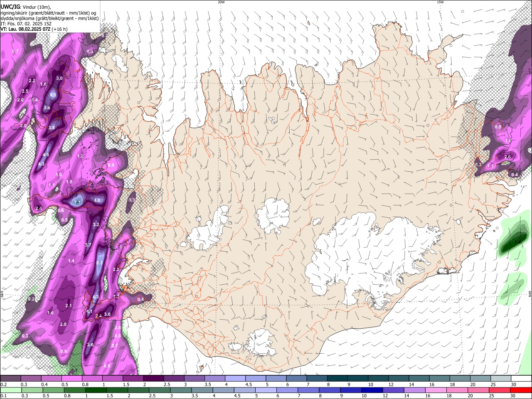
Task: Click upper legend swatch starting at 0.2
Action: click(10, 379)
